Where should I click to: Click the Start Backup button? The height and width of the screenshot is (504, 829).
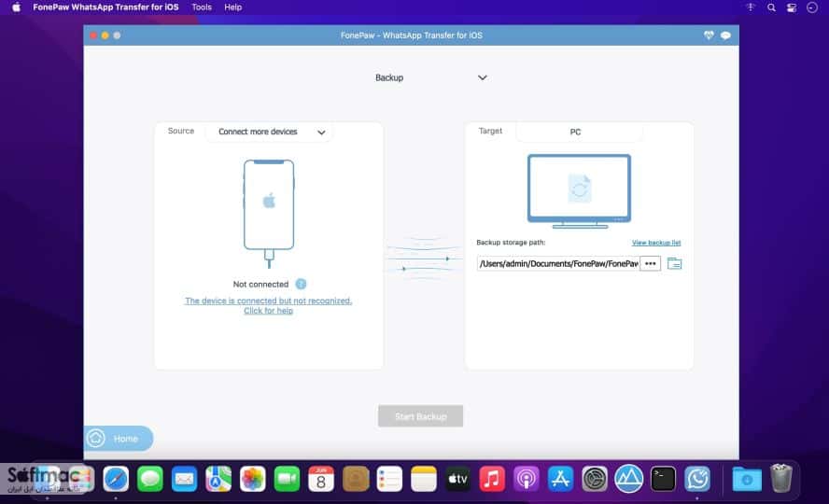point(420,416)
